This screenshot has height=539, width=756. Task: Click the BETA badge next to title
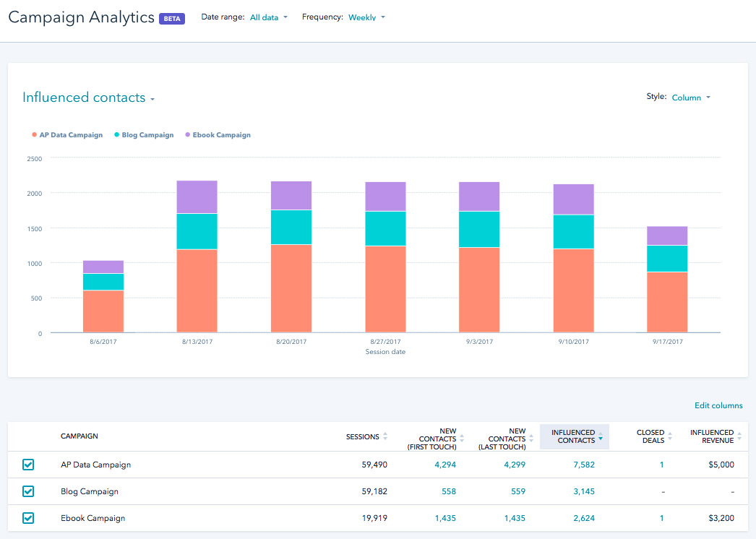(x=172, y=19)
